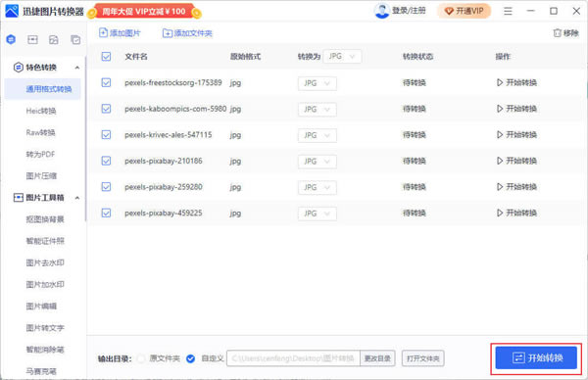Viewport: 588px width, 380px height.
Task: Select the picture icon in sidebar top row
Action: (54, 39)
